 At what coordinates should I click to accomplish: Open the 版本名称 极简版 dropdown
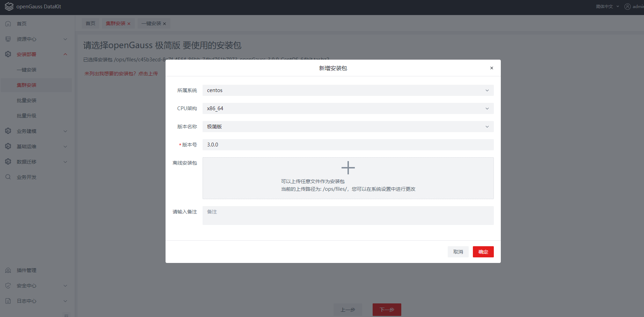(347, 127)
